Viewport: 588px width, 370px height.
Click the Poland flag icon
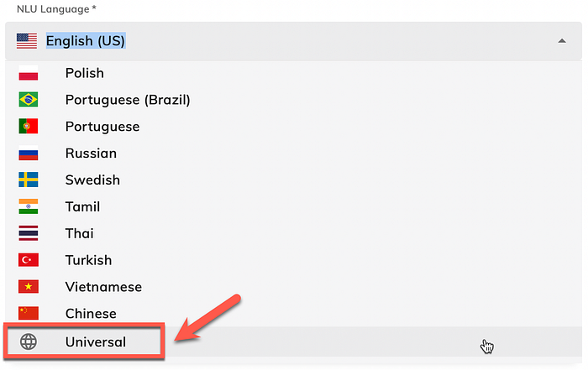[28, 73]
